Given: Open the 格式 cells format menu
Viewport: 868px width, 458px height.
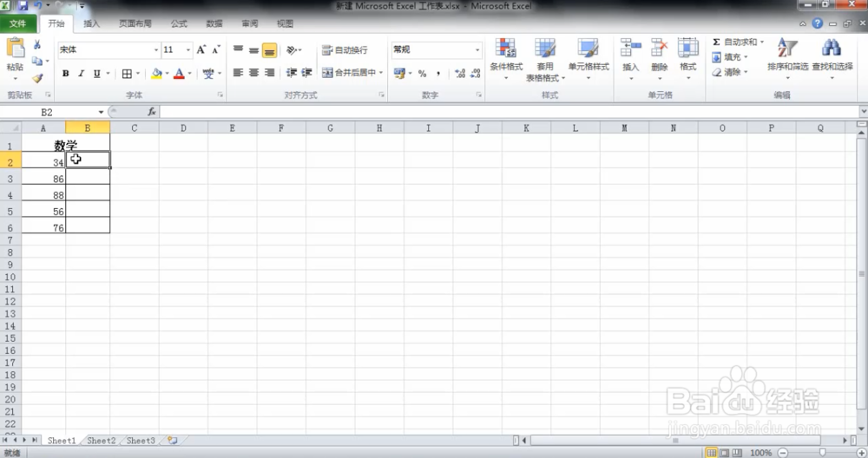Looking at the screenshot, I should click(687, 59).
